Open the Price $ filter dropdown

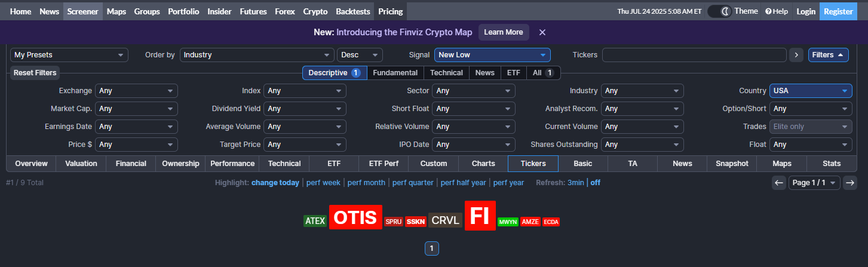tap(136, 145)
